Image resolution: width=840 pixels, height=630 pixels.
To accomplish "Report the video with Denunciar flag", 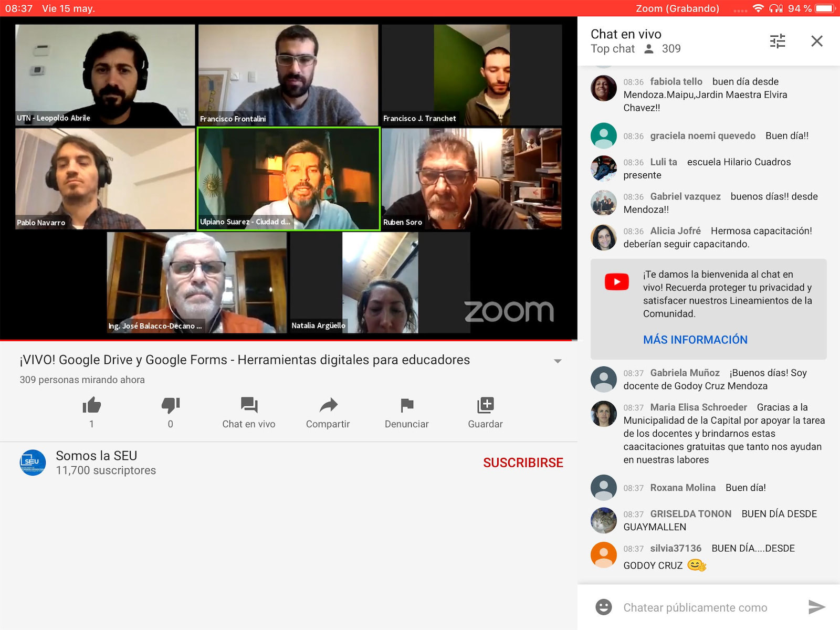I will [406, 413].
